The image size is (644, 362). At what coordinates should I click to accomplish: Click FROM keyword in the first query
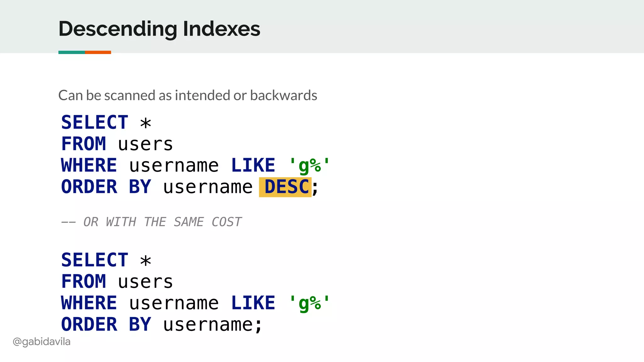click(84, 144)
